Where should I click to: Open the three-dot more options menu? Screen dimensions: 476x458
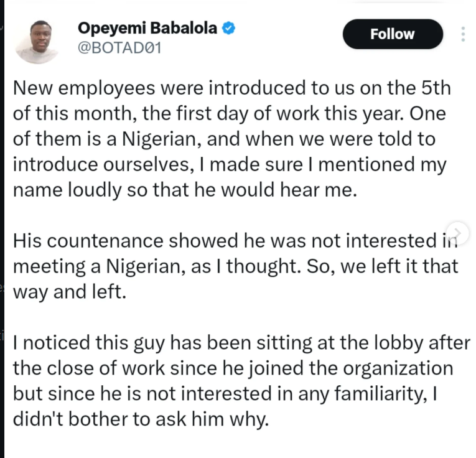click(462, 34)
